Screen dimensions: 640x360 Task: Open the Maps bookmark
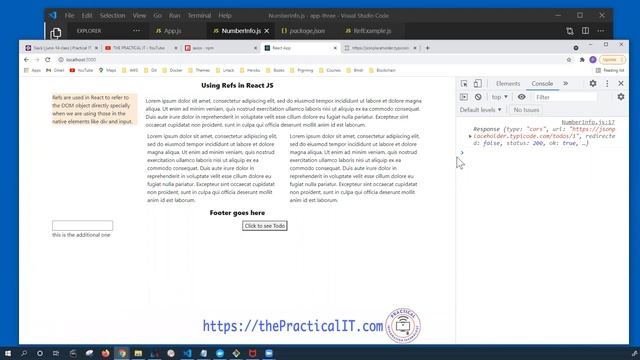point(107,70)
